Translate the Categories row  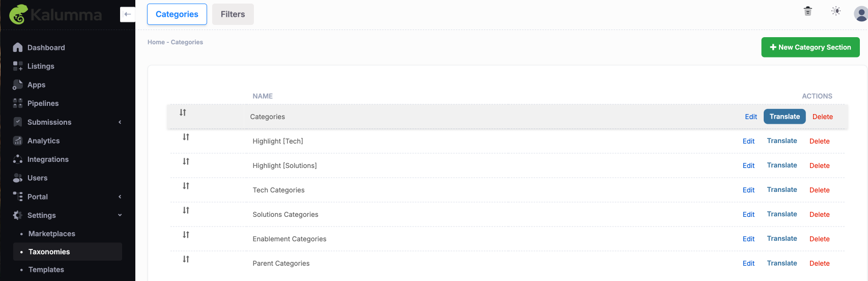coord(785,117)
